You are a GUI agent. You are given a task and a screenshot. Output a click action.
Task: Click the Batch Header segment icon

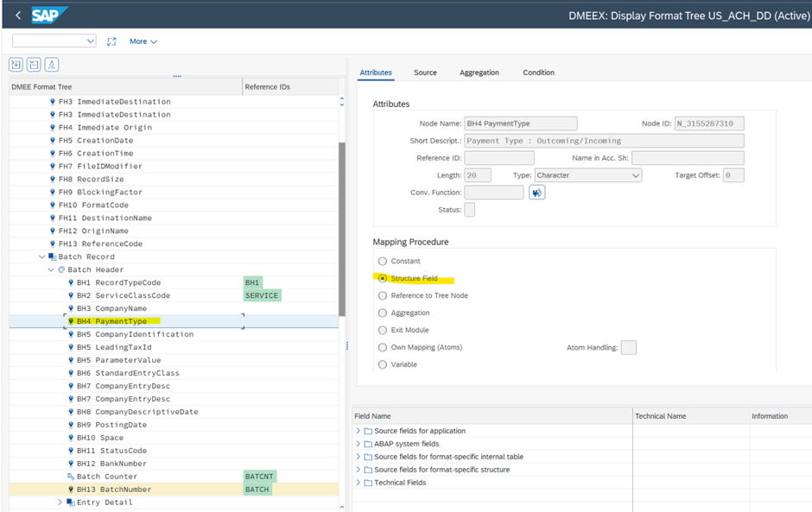click(61, 269)
